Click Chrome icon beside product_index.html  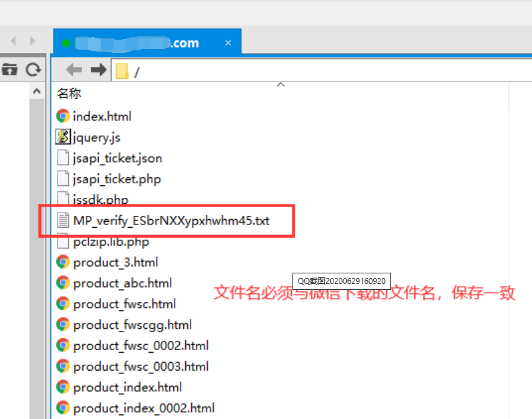point(63,387)
